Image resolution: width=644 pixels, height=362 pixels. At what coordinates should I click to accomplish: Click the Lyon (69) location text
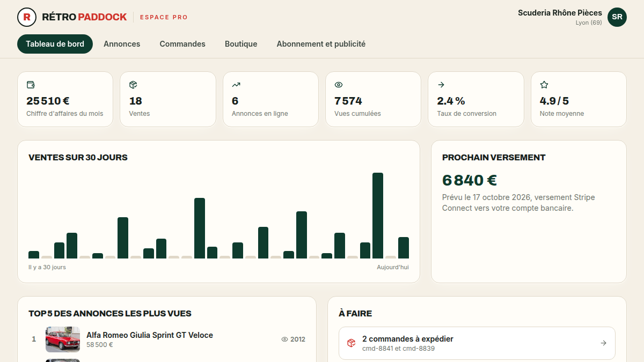coord(589,23)
